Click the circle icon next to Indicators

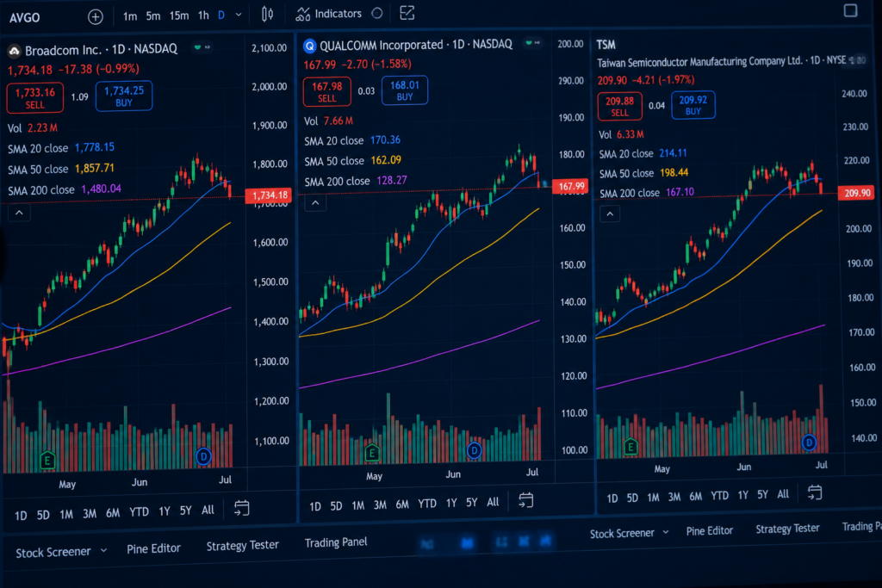(377, 13)
